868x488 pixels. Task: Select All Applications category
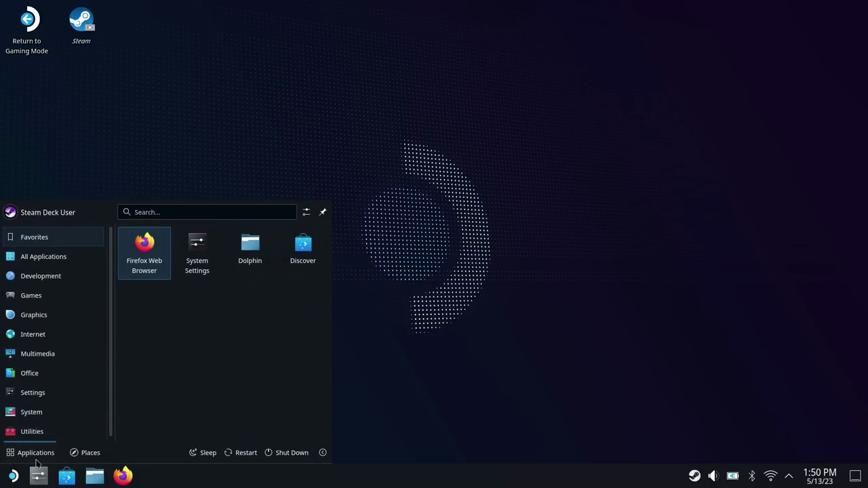click(54, 256)
